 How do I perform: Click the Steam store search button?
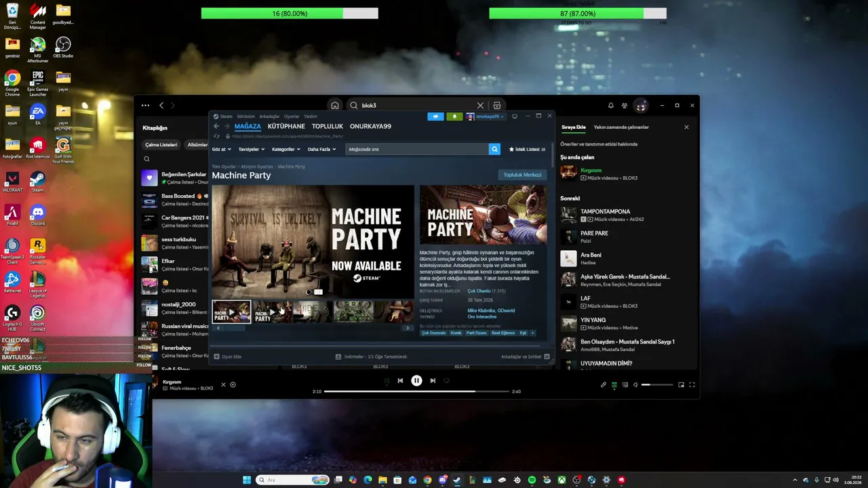[494, 149]
